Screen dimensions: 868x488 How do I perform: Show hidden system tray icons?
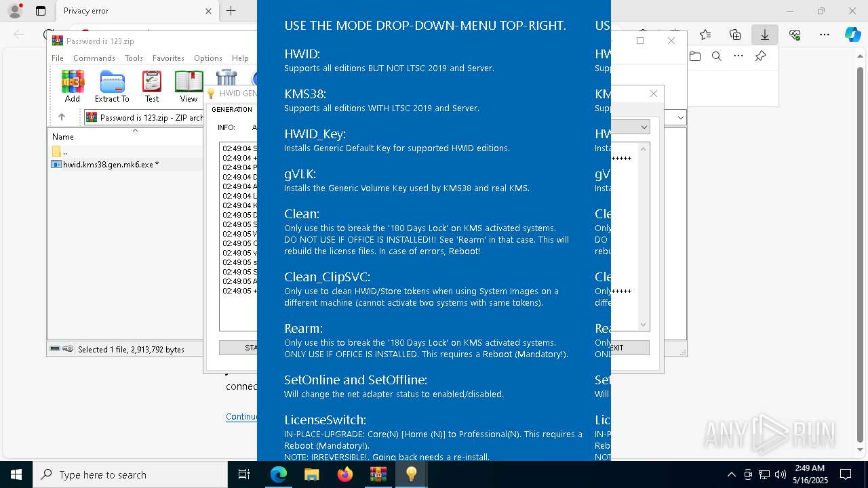point(731,474)
